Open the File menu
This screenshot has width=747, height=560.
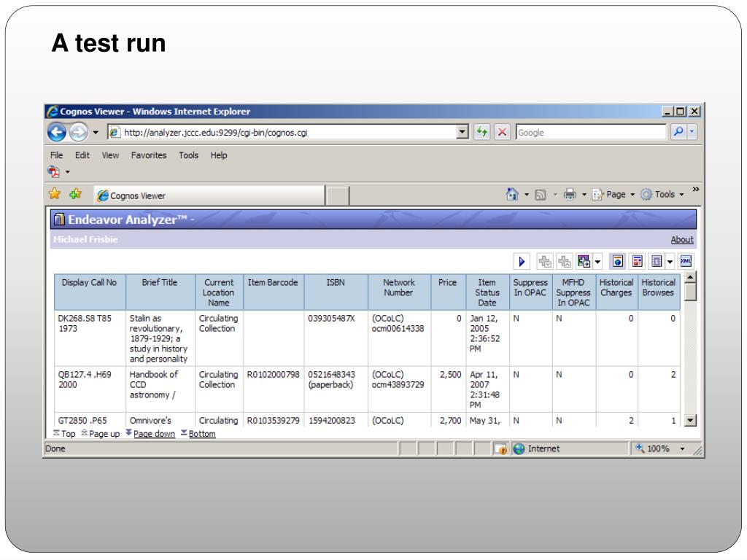click(57, 155)
